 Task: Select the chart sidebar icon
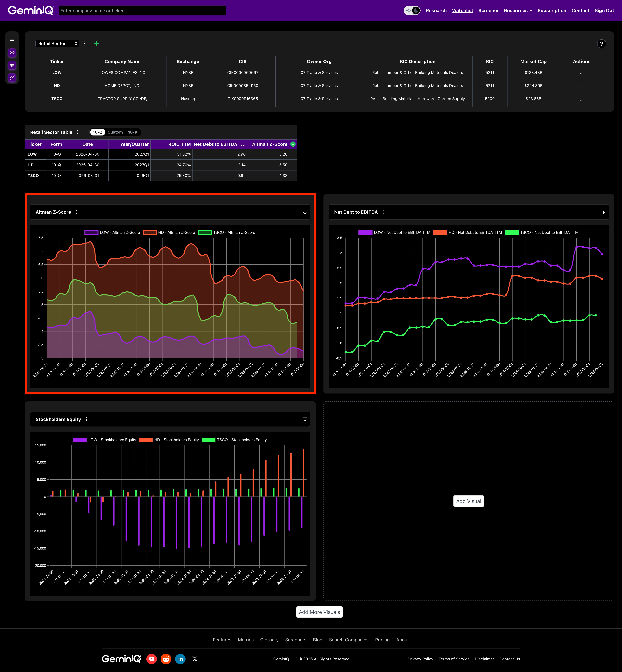tap(12, 78)
